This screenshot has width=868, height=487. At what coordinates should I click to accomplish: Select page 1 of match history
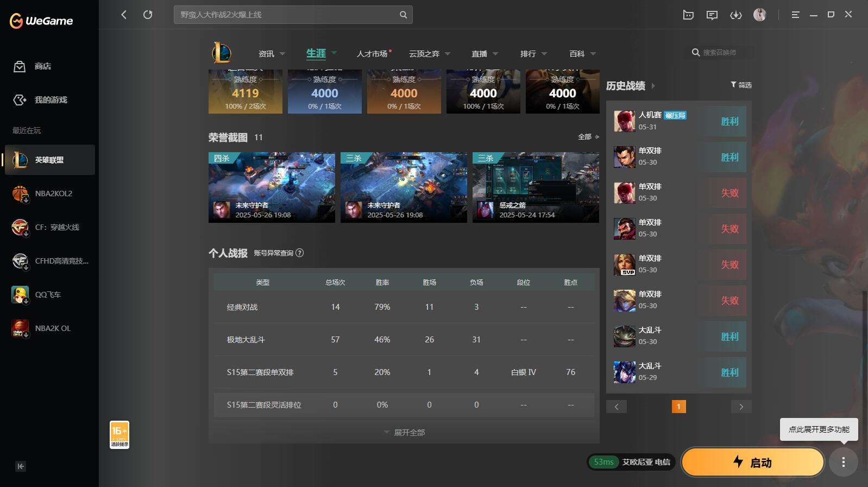click(679, 407)
